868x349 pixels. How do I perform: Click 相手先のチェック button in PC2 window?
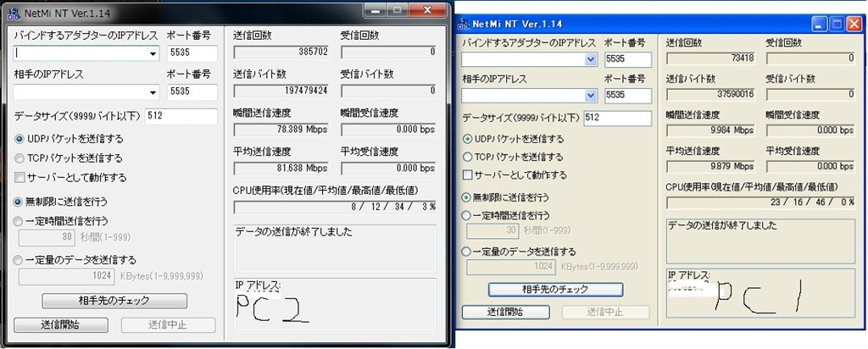pos(114,301)
